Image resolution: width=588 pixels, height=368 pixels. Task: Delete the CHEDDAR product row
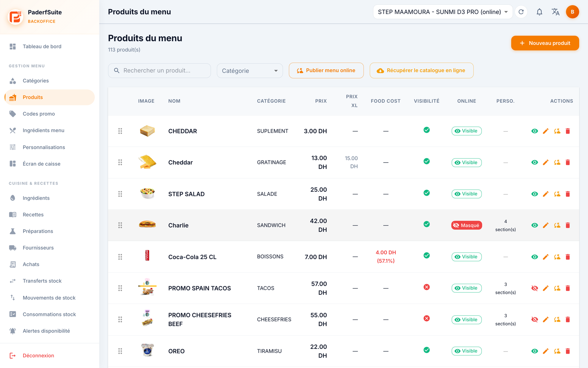[x=568, y=131]
